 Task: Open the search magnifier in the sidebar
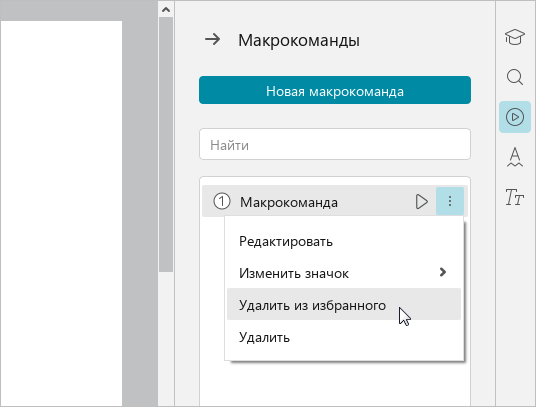514,77
